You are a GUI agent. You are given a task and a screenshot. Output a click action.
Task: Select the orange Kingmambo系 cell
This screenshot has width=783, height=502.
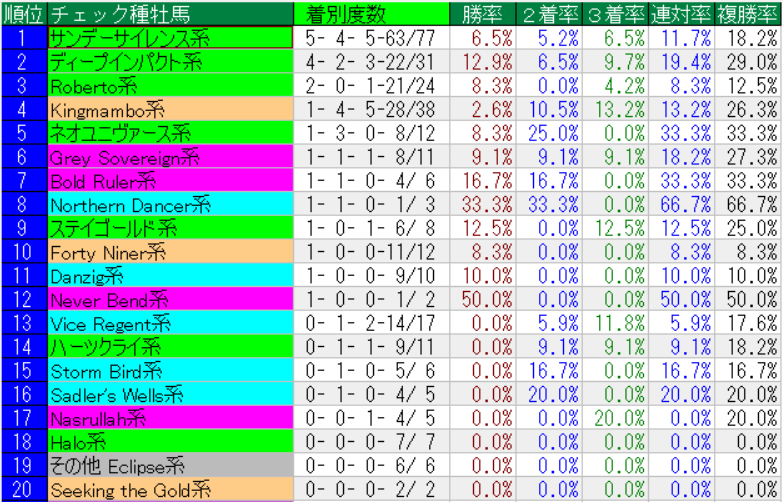169,109
